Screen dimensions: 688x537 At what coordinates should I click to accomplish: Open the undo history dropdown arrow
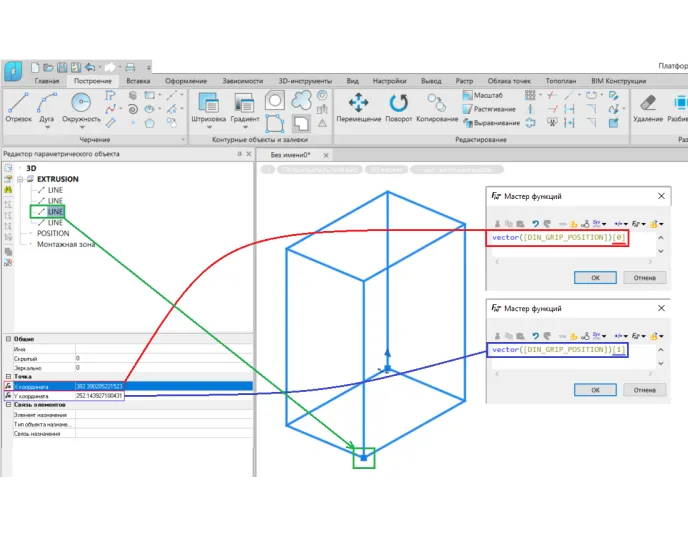pos(100,68)
